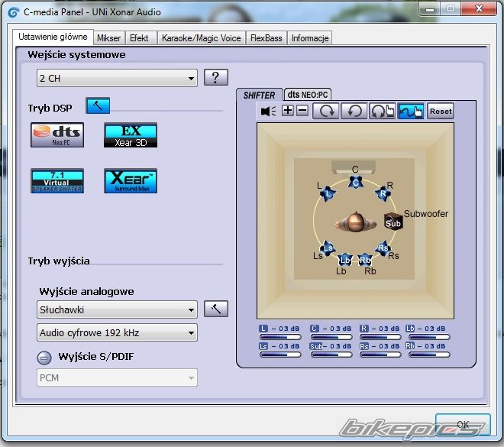This screenshot has width=504, height=447.
Task: Toggle DTS Neo:PC mode
Action: [57, 134]
